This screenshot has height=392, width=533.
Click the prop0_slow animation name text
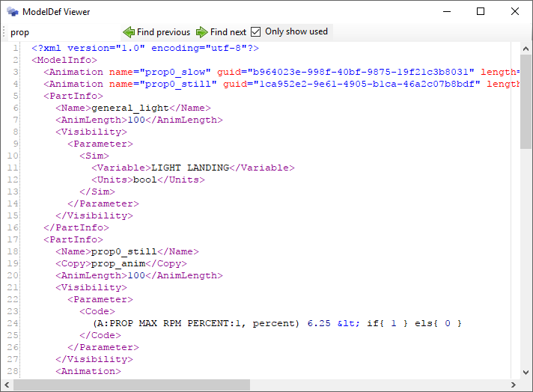175,72
